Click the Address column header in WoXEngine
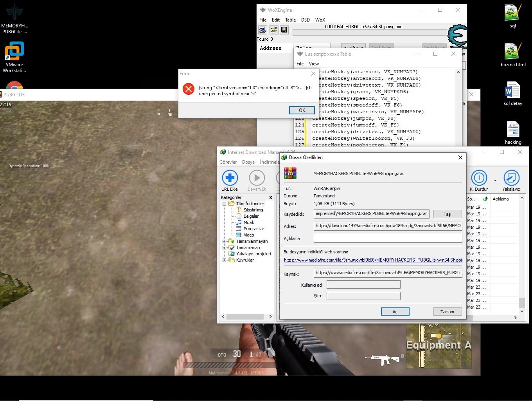Viewport: 532px width, 401px height. click(x=271, y=48)
